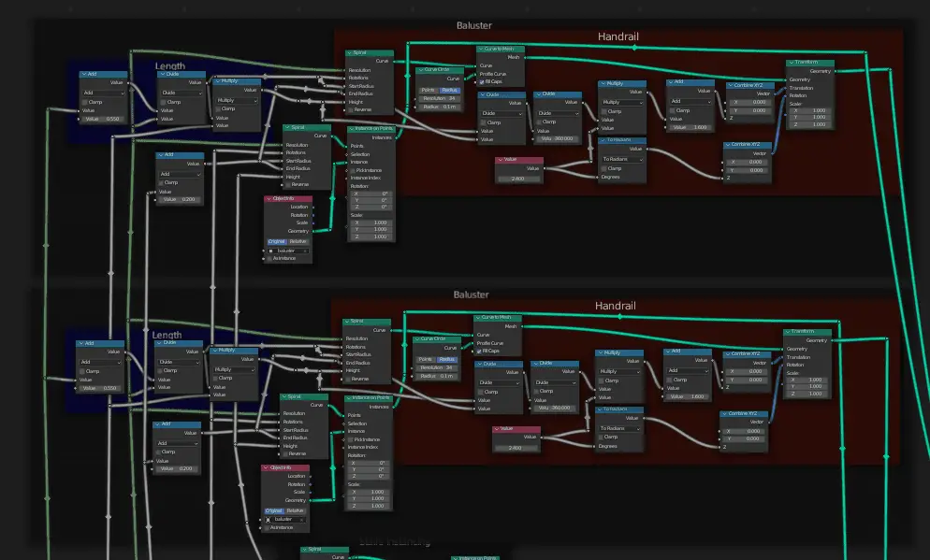Select Original mode on upper Object Info node
930x560 pixels.
pos(276,242)
